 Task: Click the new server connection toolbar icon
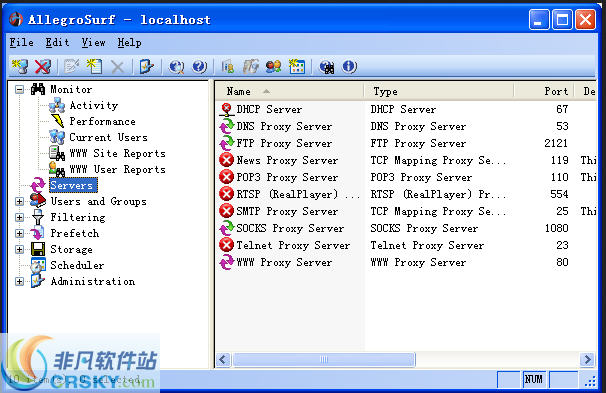coord(20,66)
